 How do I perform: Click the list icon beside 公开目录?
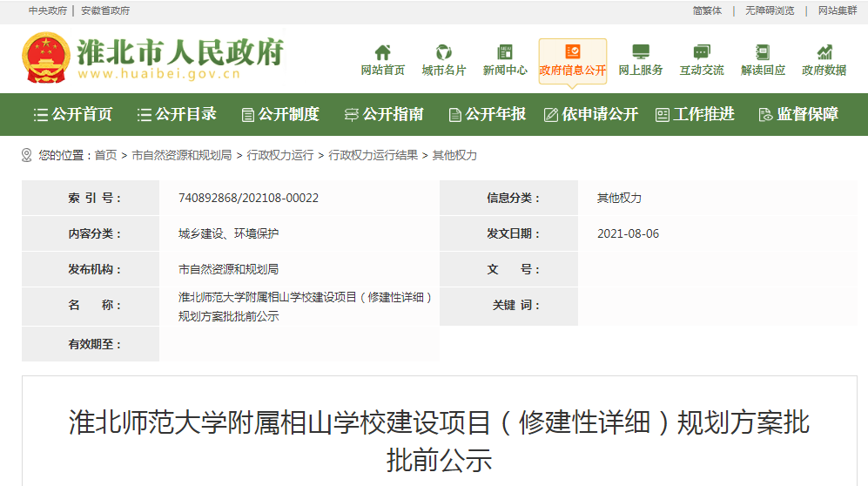[144, 115]
